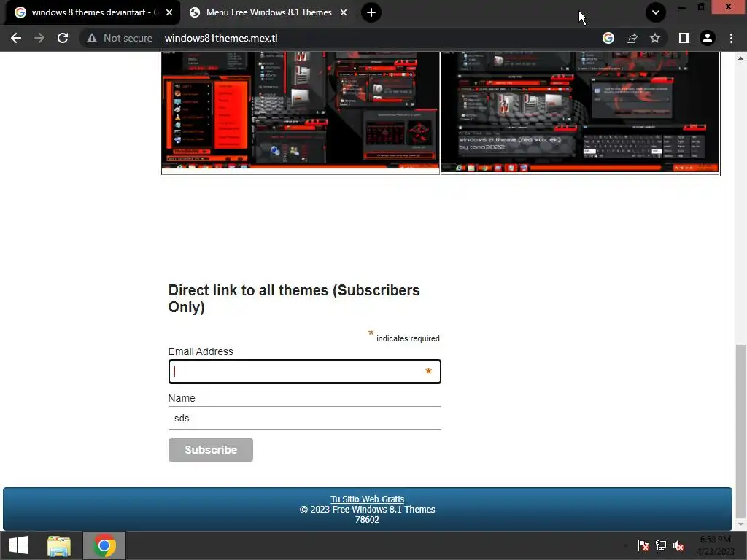Open the Chrome profile menu
The height and width of the screenshot is (560, 747).
708,38
